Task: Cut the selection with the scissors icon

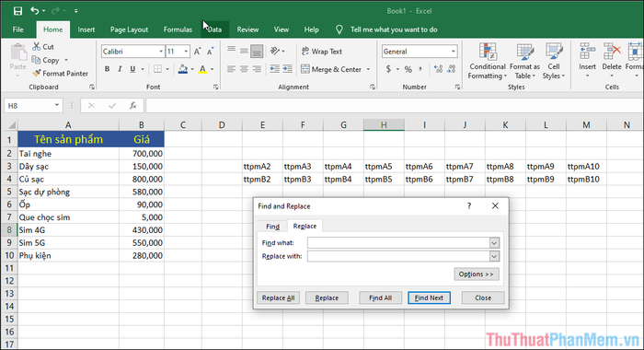Action: pyautogui.click(x=43, y=46)
